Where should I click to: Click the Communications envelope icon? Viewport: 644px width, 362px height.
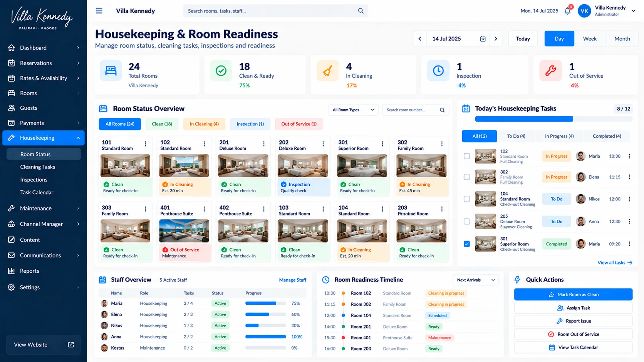point(11,255)
